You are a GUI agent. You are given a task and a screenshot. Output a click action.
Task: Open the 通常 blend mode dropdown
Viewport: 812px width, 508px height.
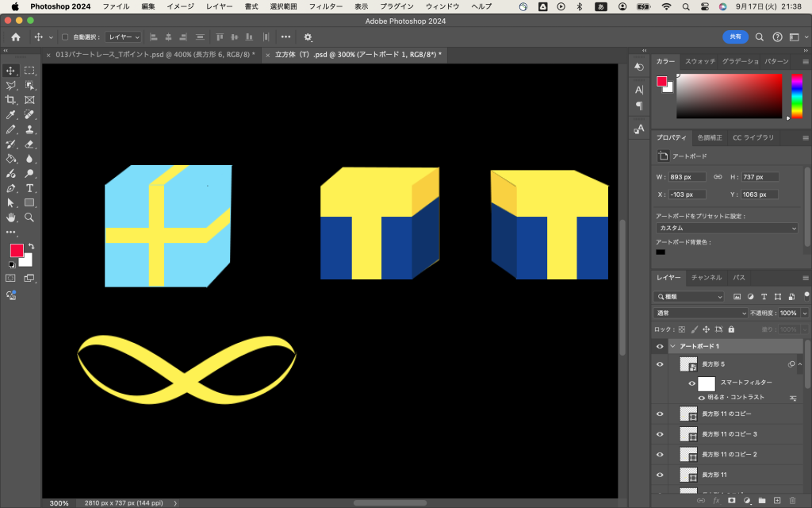coord(700,313)
